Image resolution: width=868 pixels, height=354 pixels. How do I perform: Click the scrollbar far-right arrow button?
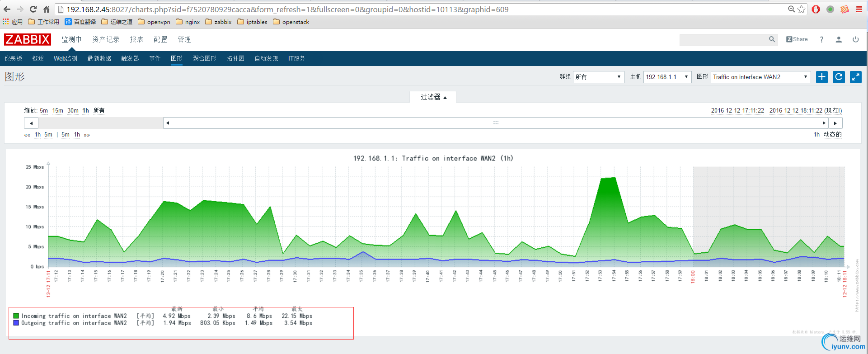click(835, 123)
